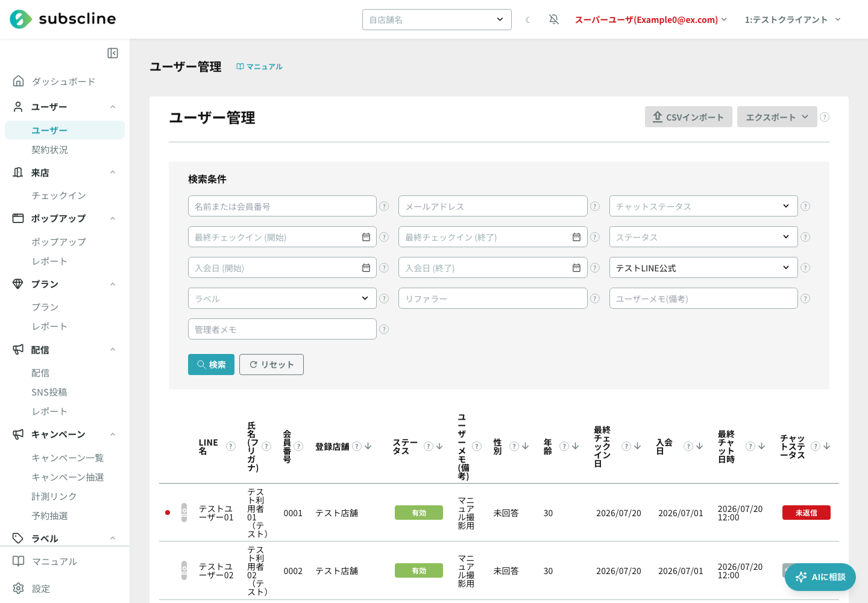Sort table by ステータス column arrow

click(439, 446)
